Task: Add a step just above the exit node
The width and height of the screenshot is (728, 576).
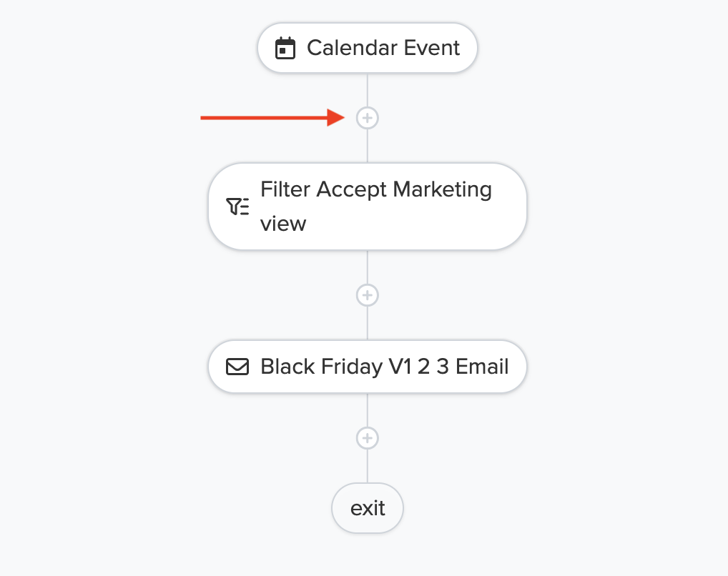Action: pos(368,438)
